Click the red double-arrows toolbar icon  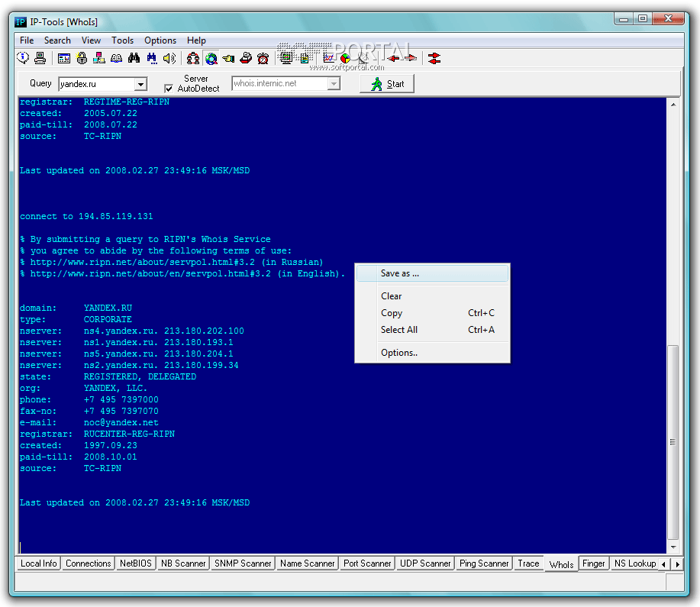(434, 58)
